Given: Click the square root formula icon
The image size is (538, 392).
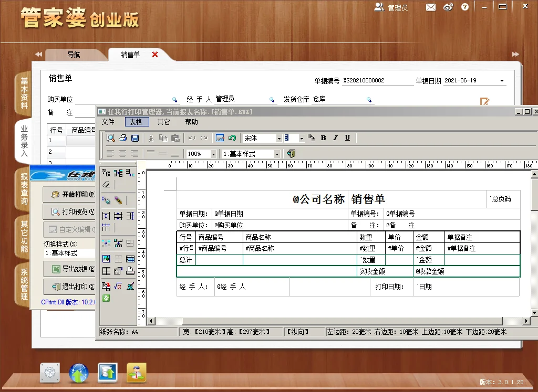Looking at the screenshot, I should pyautogui.click(x=118, y=286).
